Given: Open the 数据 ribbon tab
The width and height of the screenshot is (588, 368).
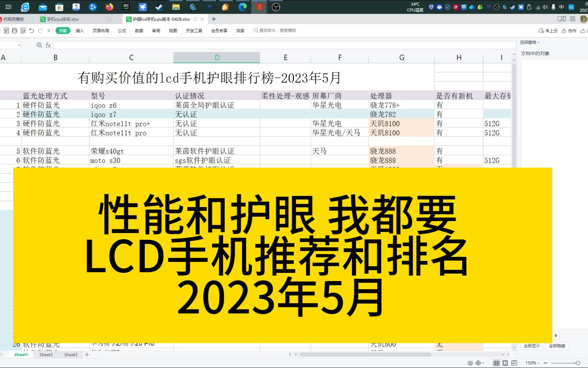Looking at the screenshot, I should click(x=139, y=31).
